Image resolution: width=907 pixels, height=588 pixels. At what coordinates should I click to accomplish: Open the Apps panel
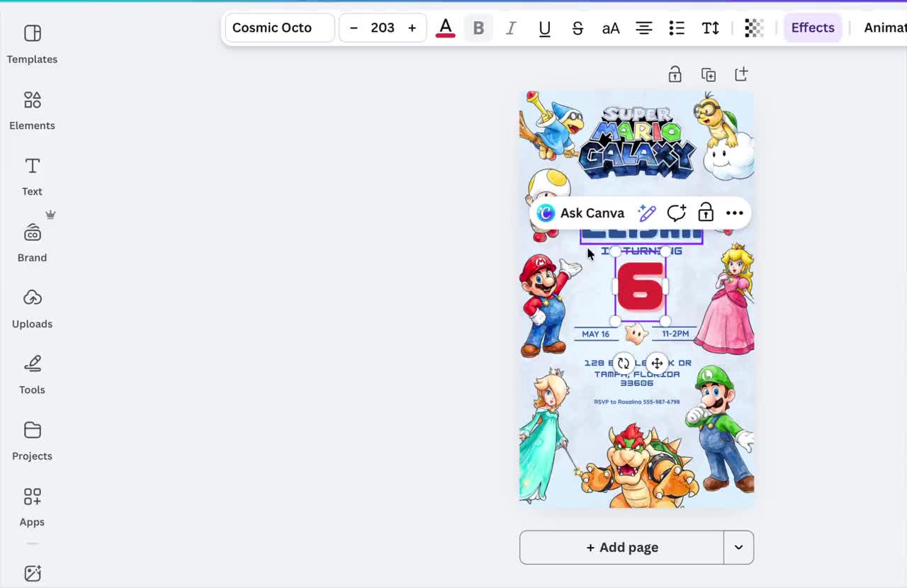[32, 506]
